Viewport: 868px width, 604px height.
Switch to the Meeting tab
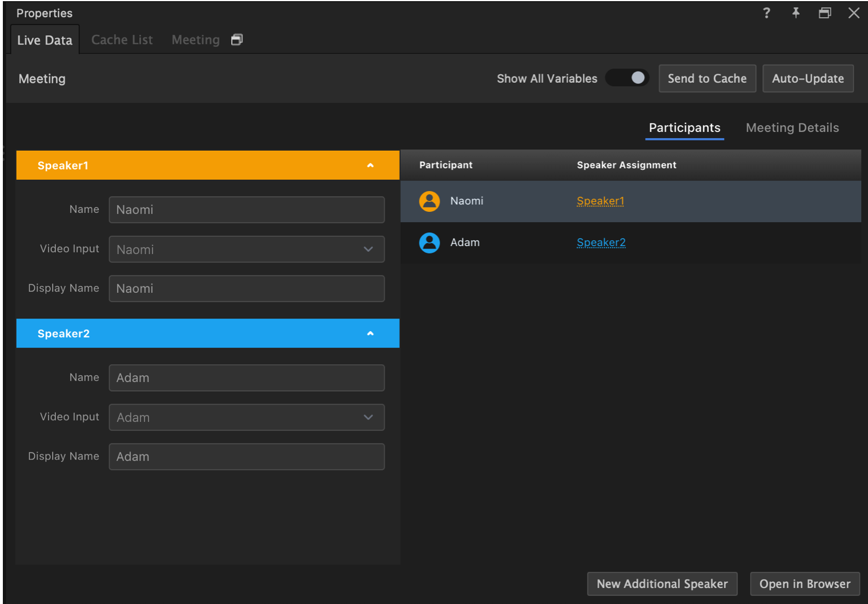[195, 39]
